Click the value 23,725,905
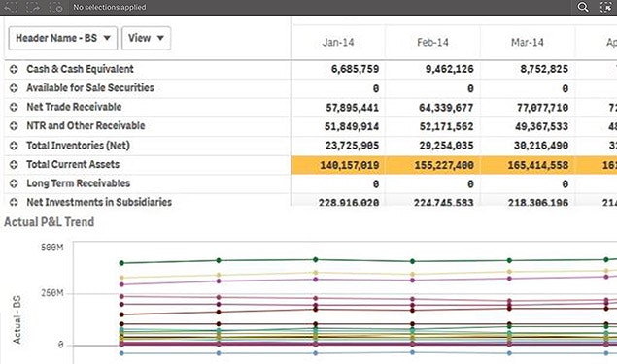The width and height of the screenshot is (617, 364). point(352,146)
